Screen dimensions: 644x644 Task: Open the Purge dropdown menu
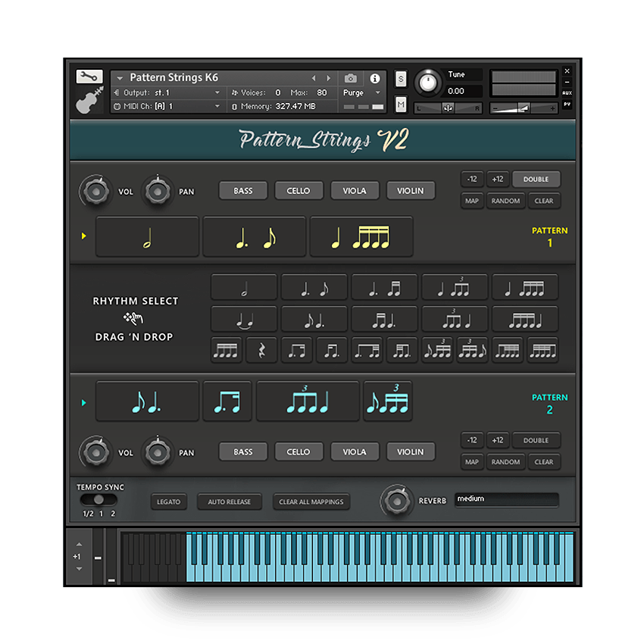362,92
